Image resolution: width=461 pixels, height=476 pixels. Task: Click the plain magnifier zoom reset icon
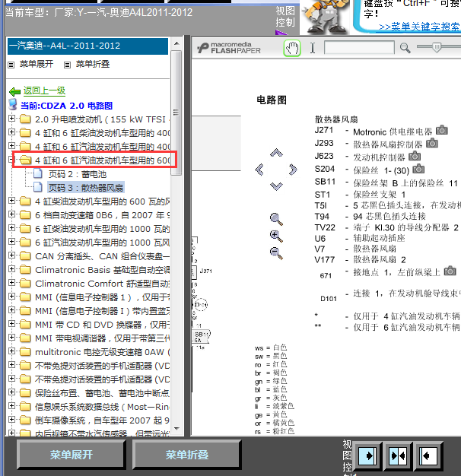[276, 219]
